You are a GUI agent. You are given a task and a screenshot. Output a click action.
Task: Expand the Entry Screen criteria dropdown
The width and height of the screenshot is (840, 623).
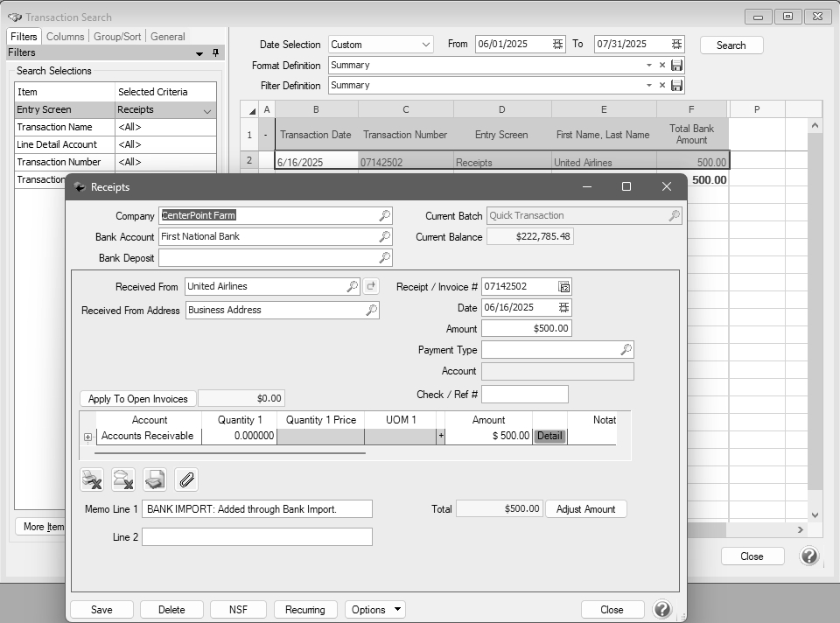point(207,110)
